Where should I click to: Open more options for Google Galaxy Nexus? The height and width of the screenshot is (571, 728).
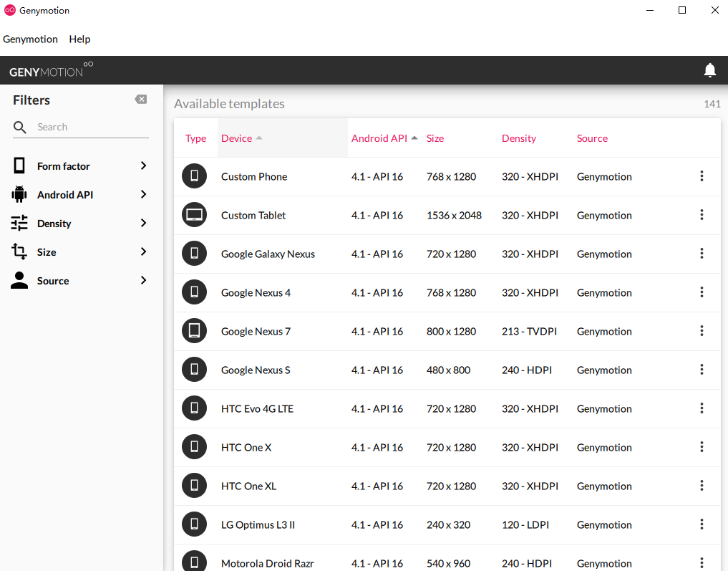click(x=702, y=253)
